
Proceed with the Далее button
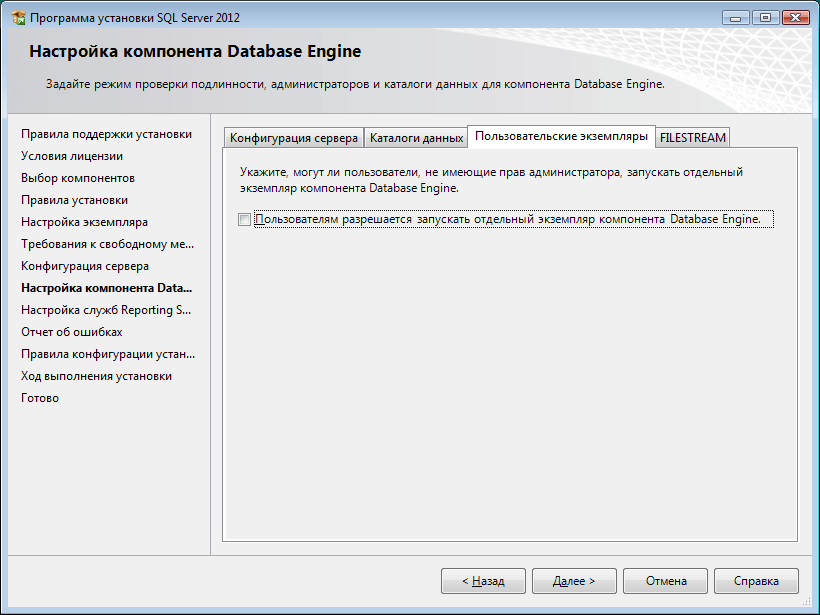pyautogui.click(x=573, y=581)
